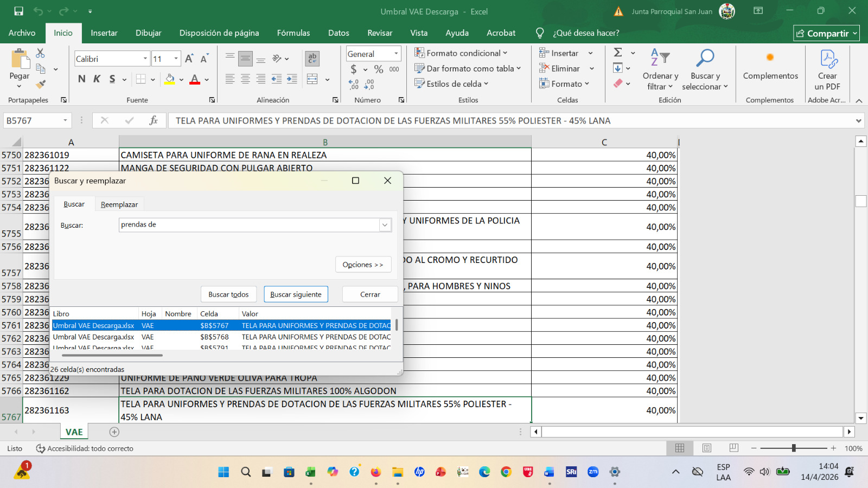The height and width of the screenshot is (488, 868).
Task: Add a new sheet with plus icon
Action: [x=114, y=432]
